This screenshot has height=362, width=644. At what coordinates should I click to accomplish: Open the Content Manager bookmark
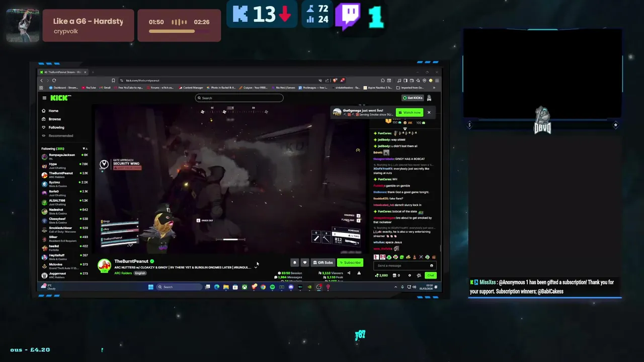click(x=191, y=87)
